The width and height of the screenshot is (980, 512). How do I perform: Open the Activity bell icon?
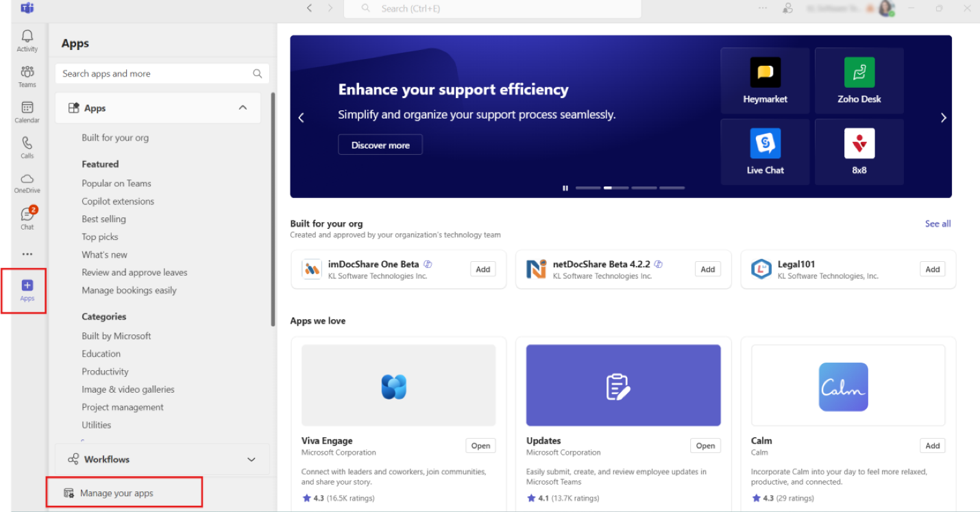click(27, 40)
